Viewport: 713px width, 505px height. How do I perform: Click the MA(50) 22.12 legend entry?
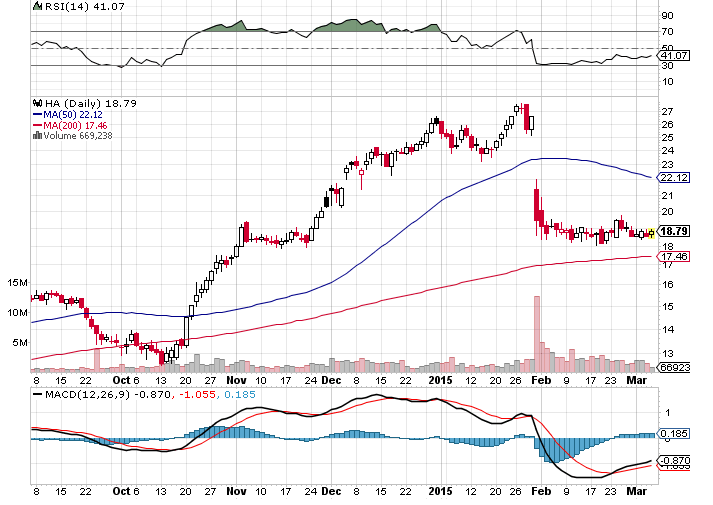[73, 115]
